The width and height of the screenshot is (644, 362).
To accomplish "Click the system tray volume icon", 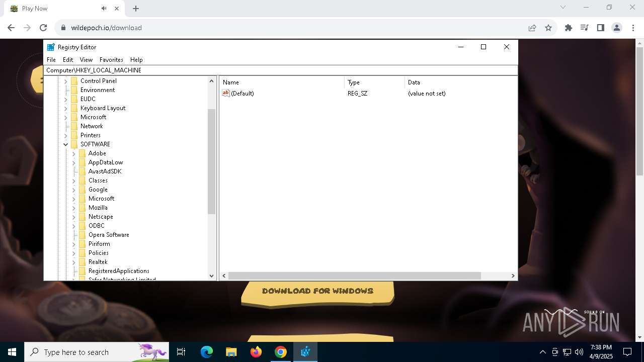I will tap(579, 352).
